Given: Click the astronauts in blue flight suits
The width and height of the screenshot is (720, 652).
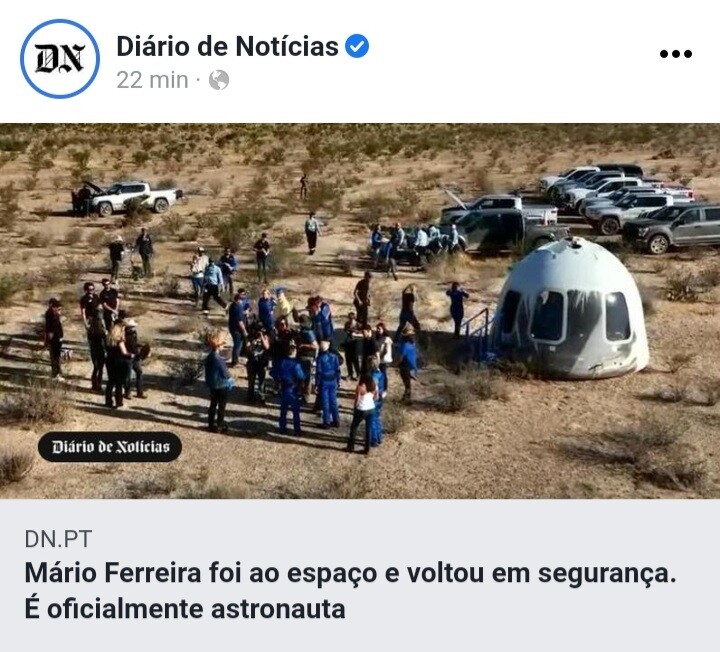Looking at the screenshot, I should pyautogui.click(x=308, y=387).
